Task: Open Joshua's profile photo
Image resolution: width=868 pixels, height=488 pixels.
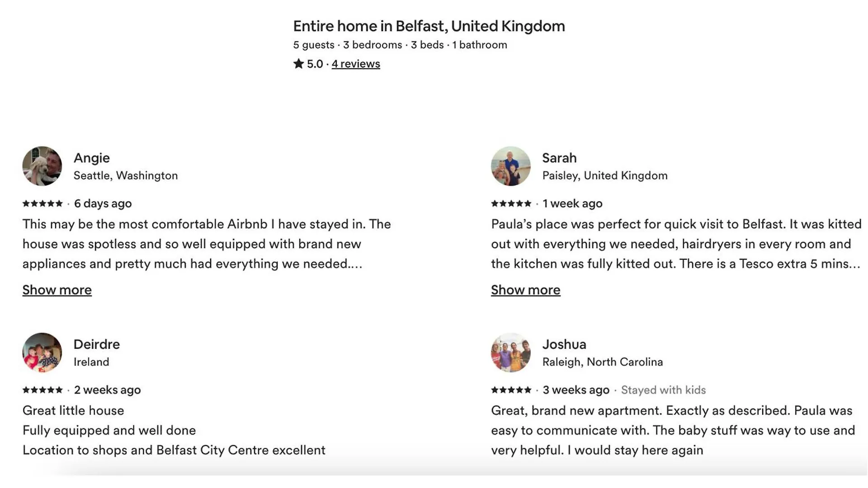Action: coord(511,352)
